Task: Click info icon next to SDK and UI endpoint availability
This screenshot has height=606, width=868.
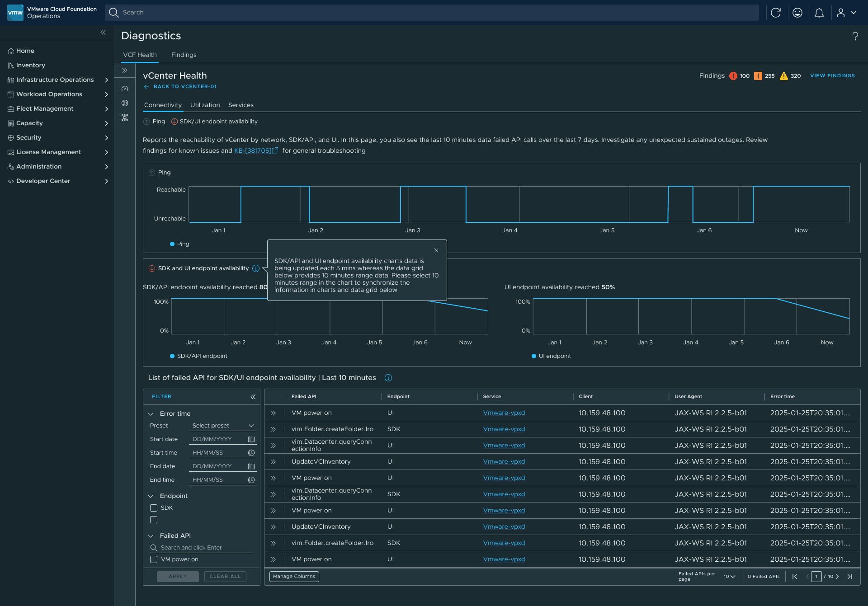Action: (256, 268)
